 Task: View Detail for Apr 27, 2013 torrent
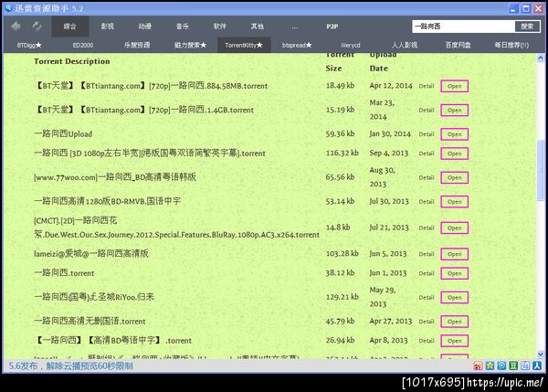pyautogui.click(x=427, y=322)
